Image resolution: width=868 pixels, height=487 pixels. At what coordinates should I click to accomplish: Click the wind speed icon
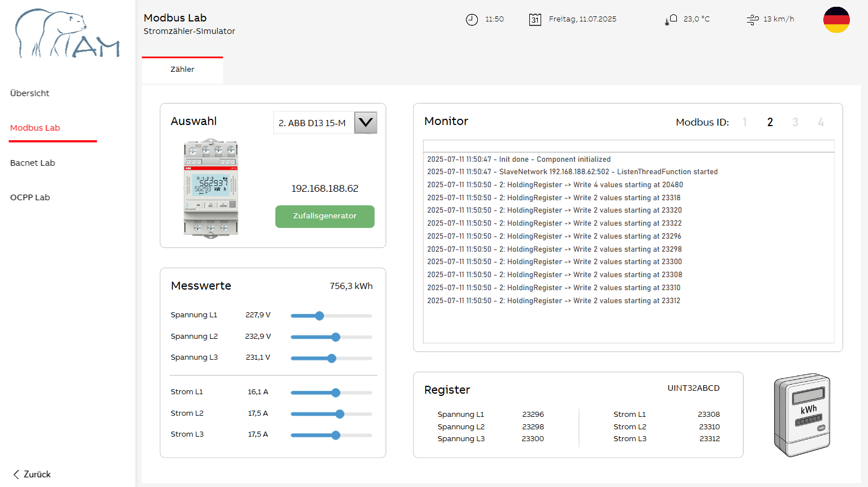click(753, 20)
